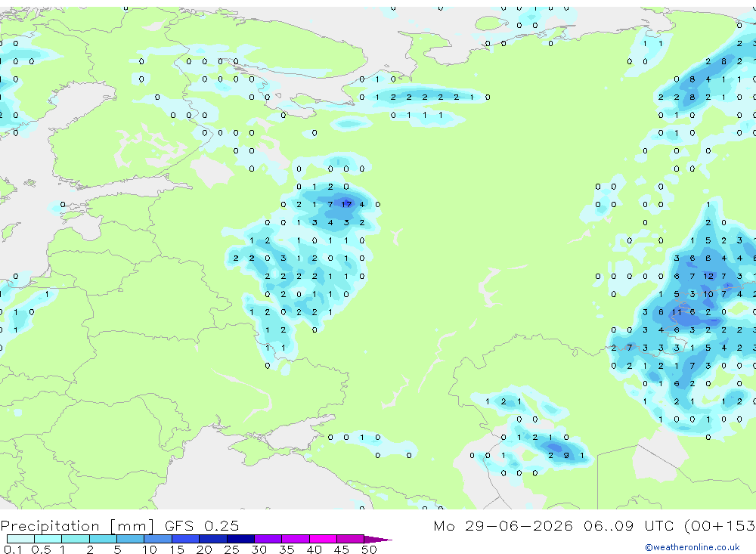Click the 25–30 mm dark navy legend box
Image resolution: width=756 pixels, height=554 pixels.
(x=240, y=539)
